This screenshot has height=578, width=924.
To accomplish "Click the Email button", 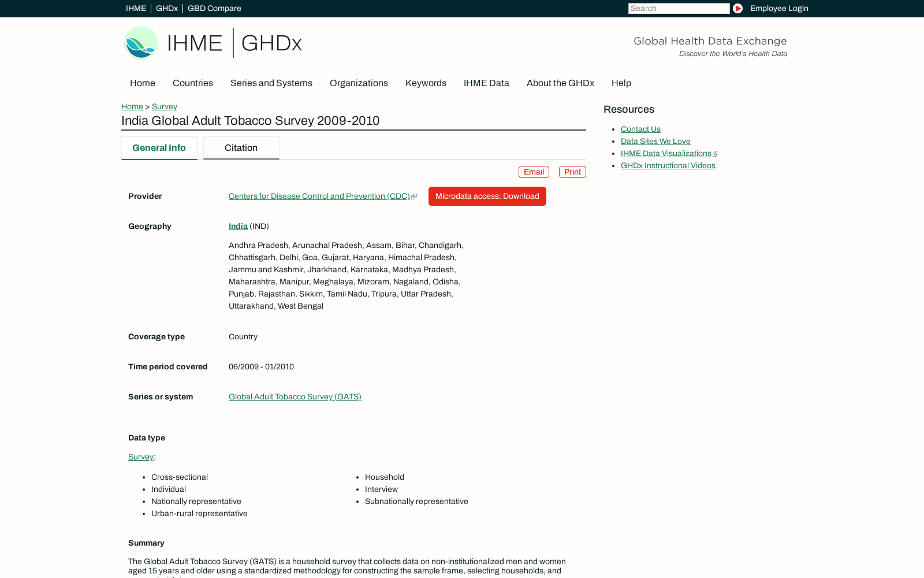I will [534, 172].
